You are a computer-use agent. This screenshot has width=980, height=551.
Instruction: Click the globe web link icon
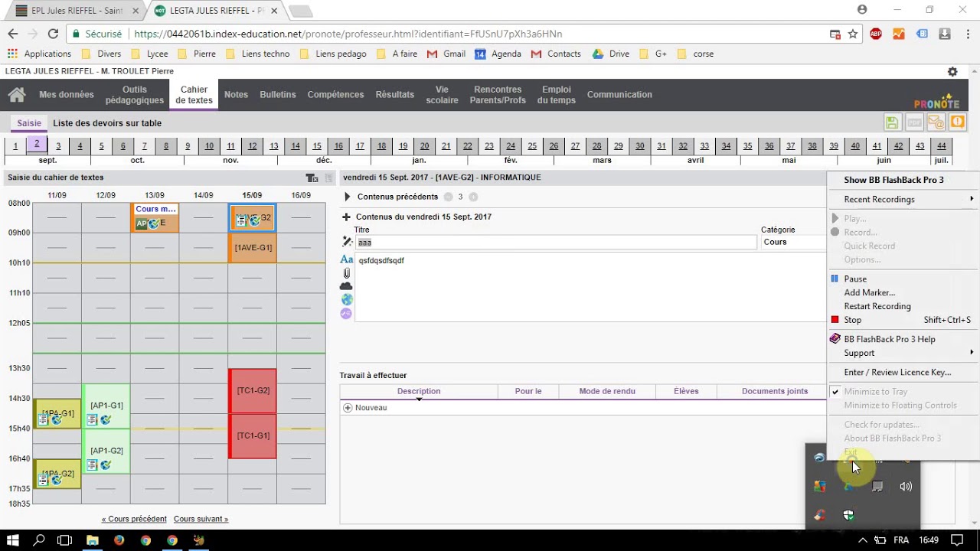347,300
